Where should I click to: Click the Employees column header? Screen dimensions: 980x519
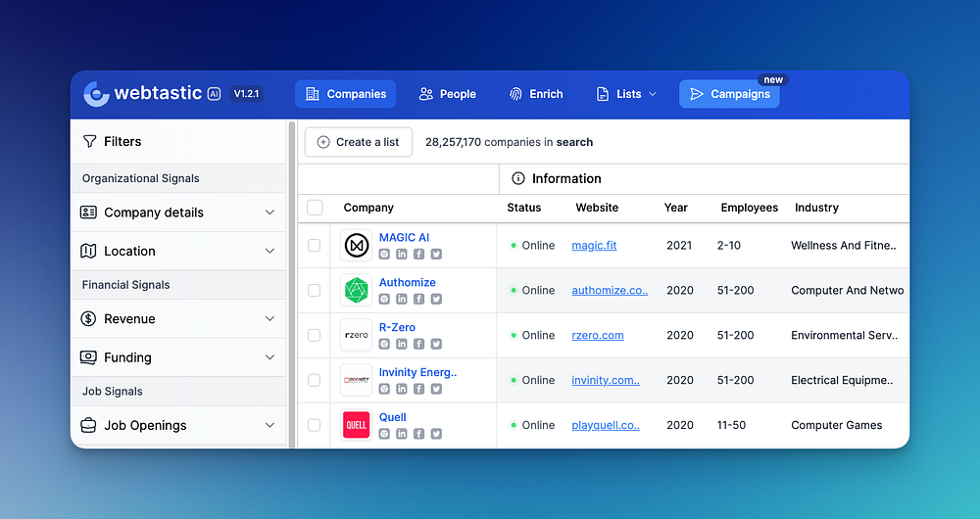point(750,208)
